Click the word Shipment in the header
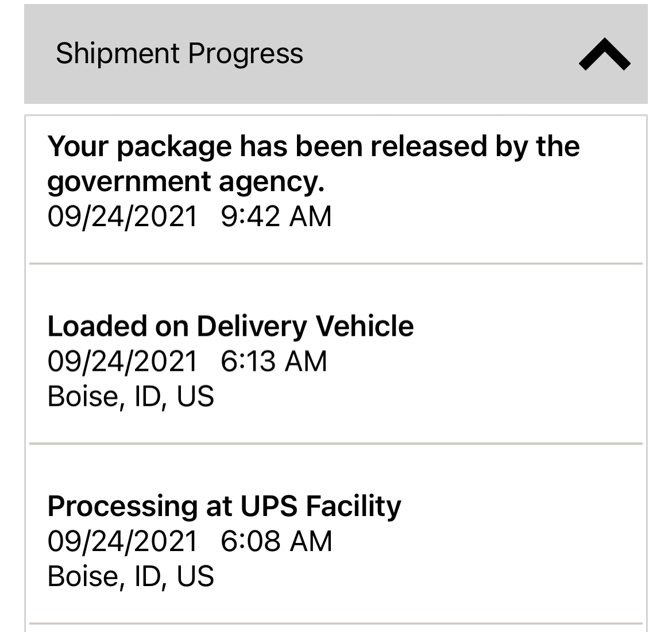Screen dimensions: 672x632 pos(118,53)
